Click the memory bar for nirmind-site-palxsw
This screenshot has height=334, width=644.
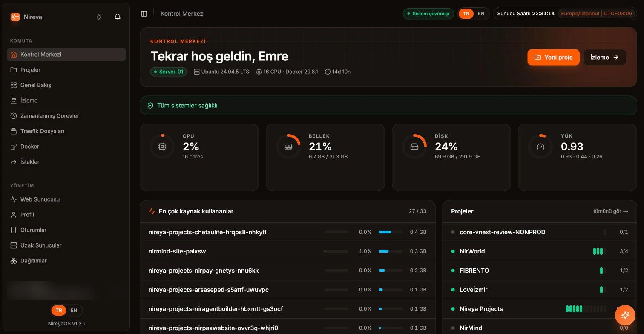pos(391,251)
